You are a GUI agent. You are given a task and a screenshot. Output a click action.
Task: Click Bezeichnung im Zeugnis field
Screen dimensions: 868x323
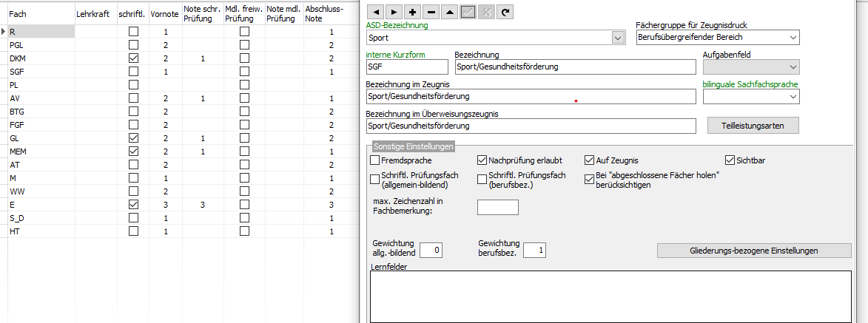tap(531, 96)
